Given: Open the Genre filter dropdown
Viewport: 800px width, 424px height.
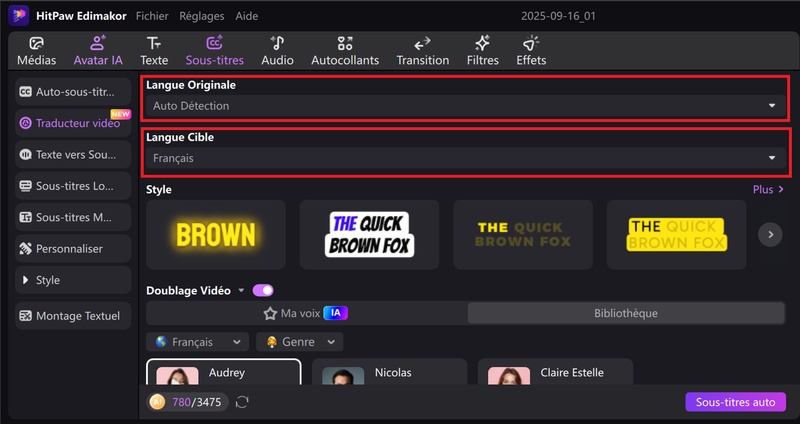Looking at the screenshot, I should pyautogui.click(x=299, y=342).
